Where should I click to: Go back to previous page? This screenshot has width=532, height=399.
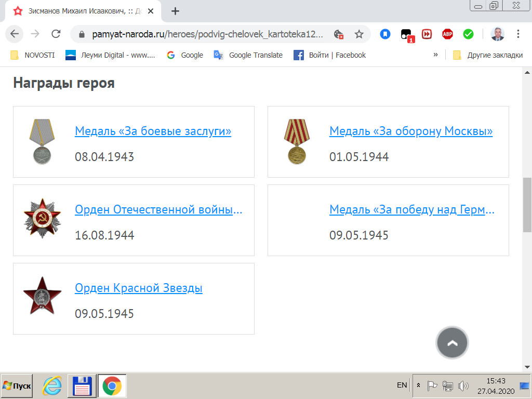click(15, 34)
